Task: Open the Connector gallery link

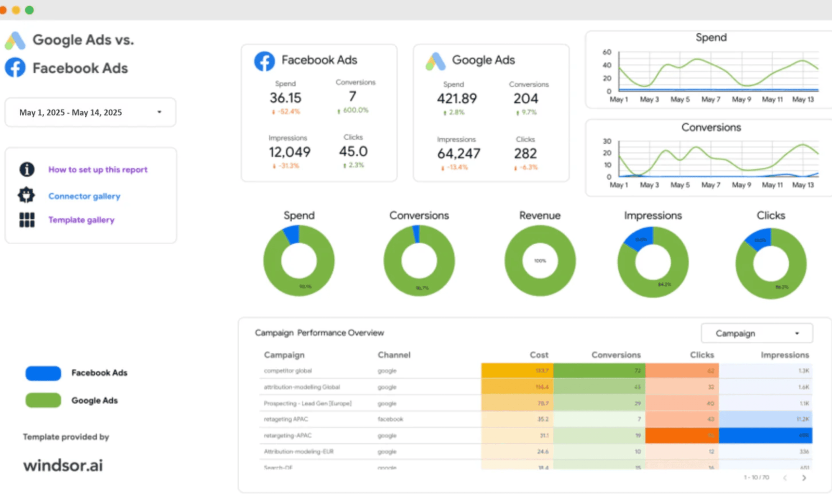Action: pos(84,196)
